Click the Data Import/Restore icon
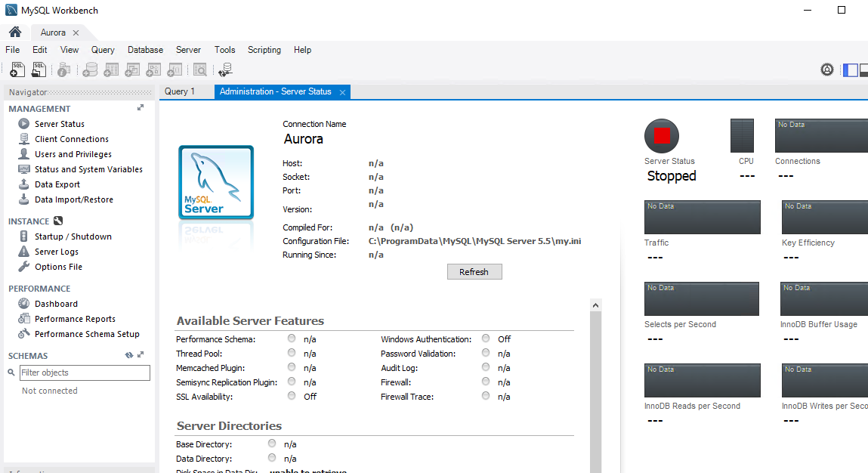The height and width of the screenshot is (473, 868). pos(24,199)
